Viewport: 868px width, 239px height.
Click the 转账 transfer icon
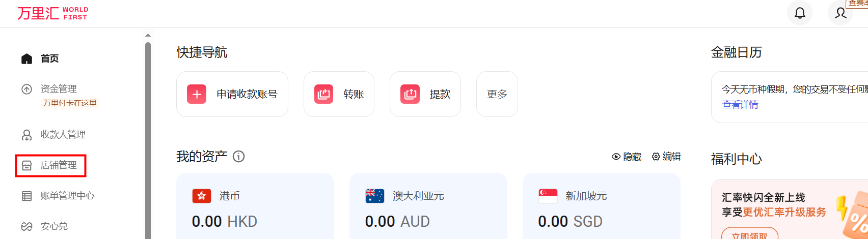(323, 94)
